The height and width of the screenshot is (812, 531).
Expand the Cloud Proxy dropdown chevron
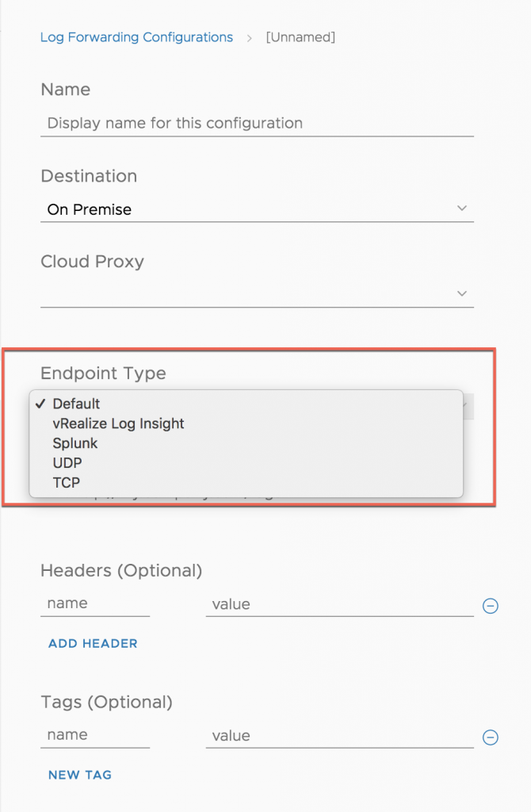461,293
